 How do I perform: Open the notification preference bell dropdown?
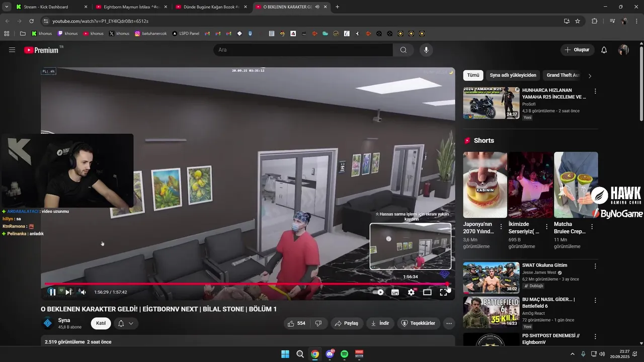pos(126,323)
